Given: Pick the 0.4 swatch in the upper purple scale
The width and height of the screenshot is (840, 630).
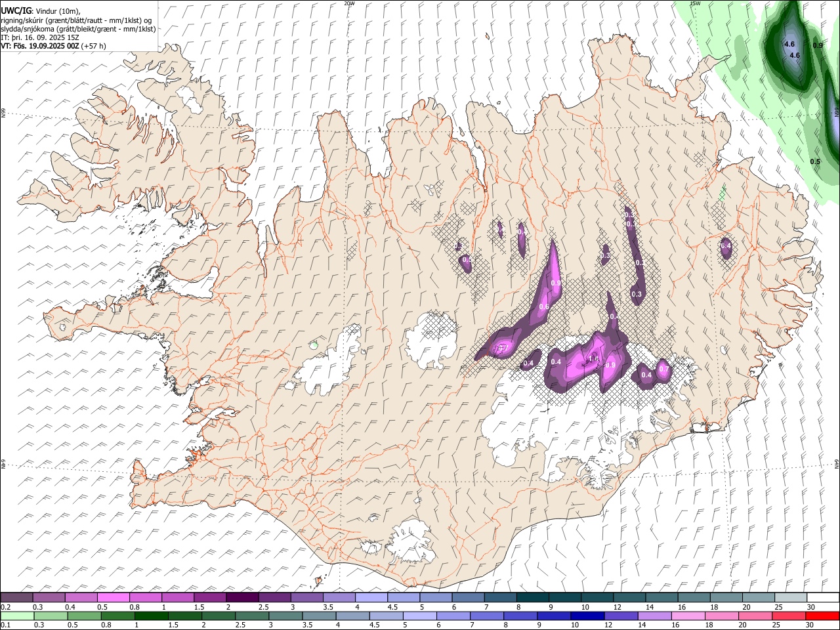Looking at the screenshot, I should 81,597.
